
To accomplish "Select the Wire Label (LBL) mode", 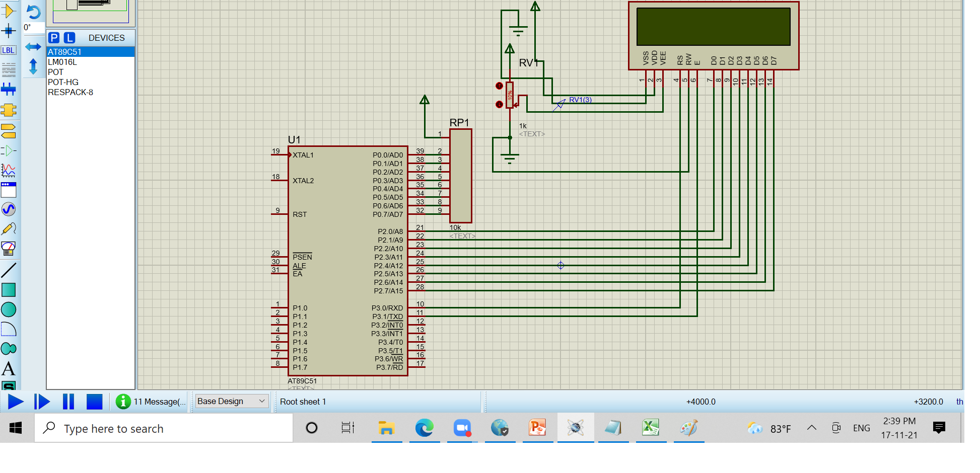I will click(8, 50).
